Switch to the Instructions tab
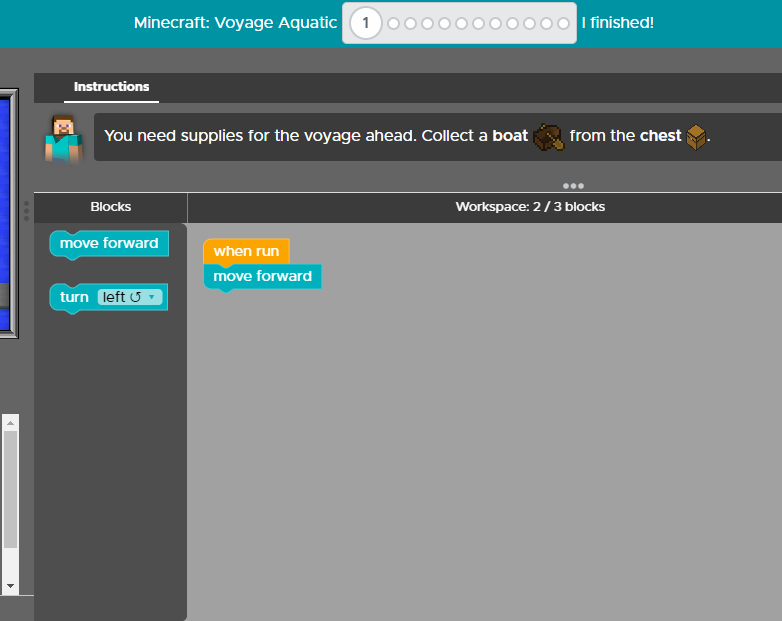The width and height of the screenshot is (782, 621). coord(111,87)
